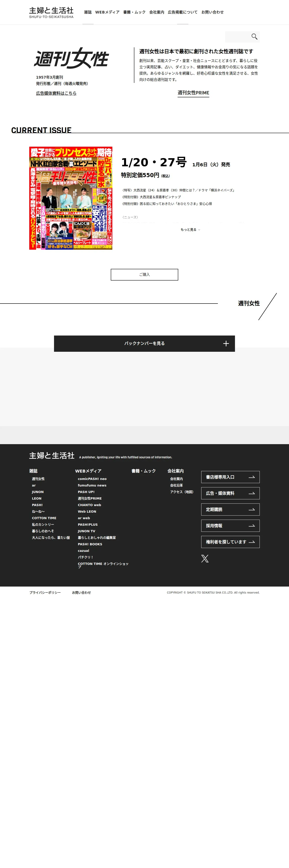
Task: Open the ar footer magazine link
Action: tap(34, 485)
